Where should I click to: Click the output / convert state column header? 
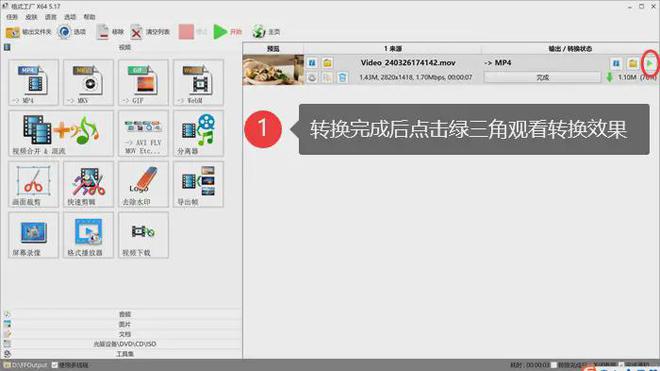point(570,49)
